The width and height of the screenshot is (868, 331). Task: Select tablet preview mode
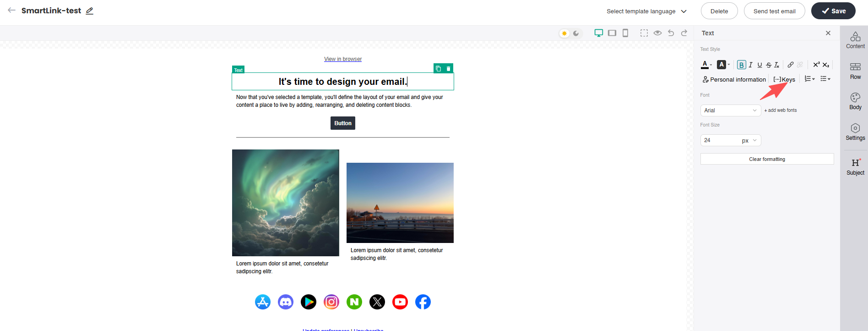(x=612, y=33)
